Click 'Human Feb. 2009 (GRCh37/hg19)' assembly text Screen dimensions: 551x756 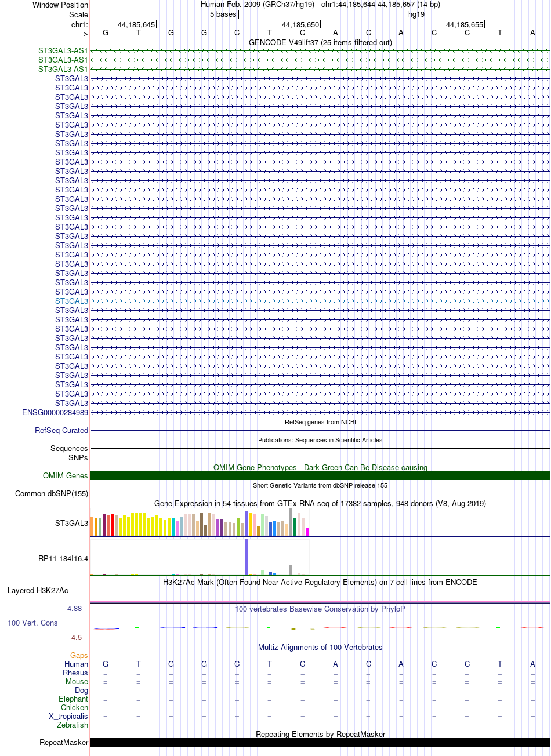tap(258, 5)
